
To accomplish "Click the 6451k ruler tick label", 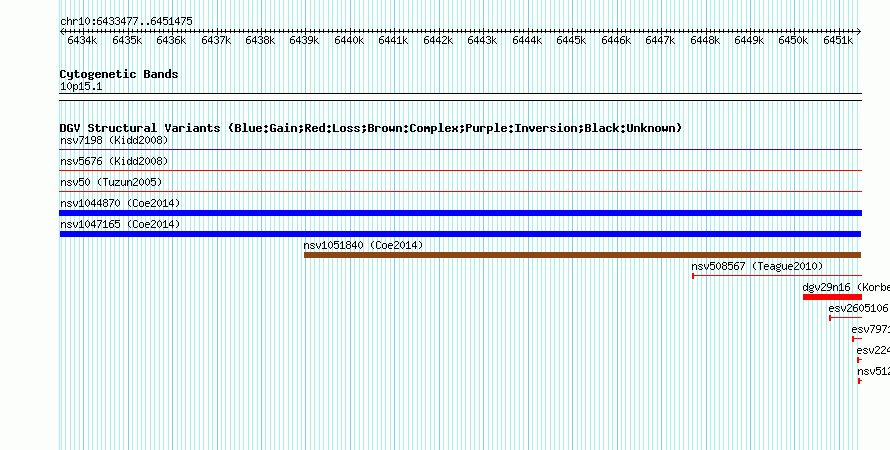I will pyautogui.click(x=838, y=40).
